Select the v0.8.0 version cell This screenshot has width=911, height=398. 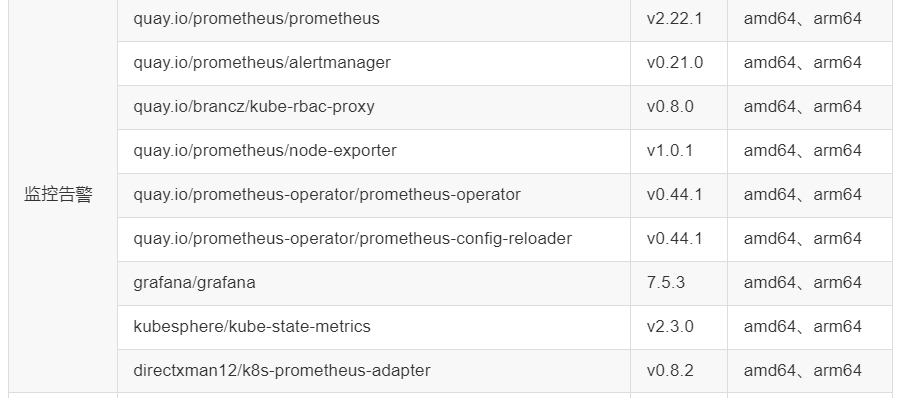679,107
